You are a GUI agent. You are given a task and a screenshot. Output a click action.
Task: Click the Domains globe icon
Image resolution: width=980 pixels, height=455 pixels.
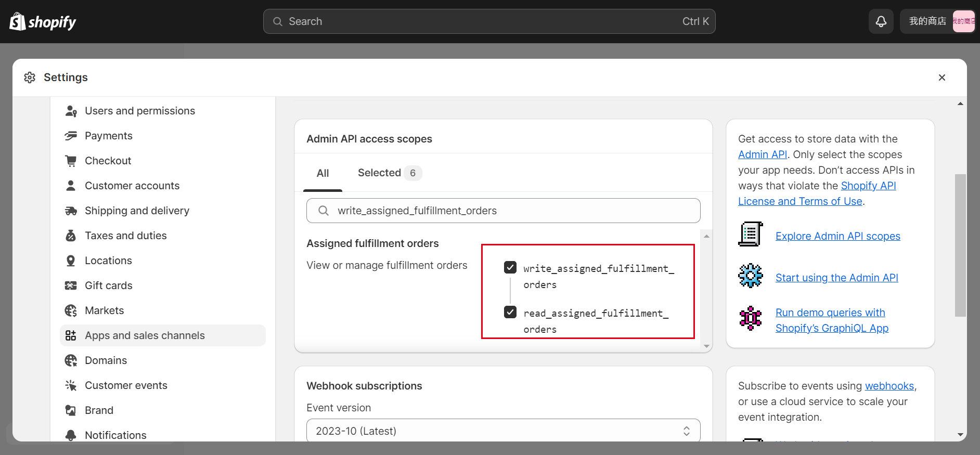pyautogui.click(x=71, y=360)
